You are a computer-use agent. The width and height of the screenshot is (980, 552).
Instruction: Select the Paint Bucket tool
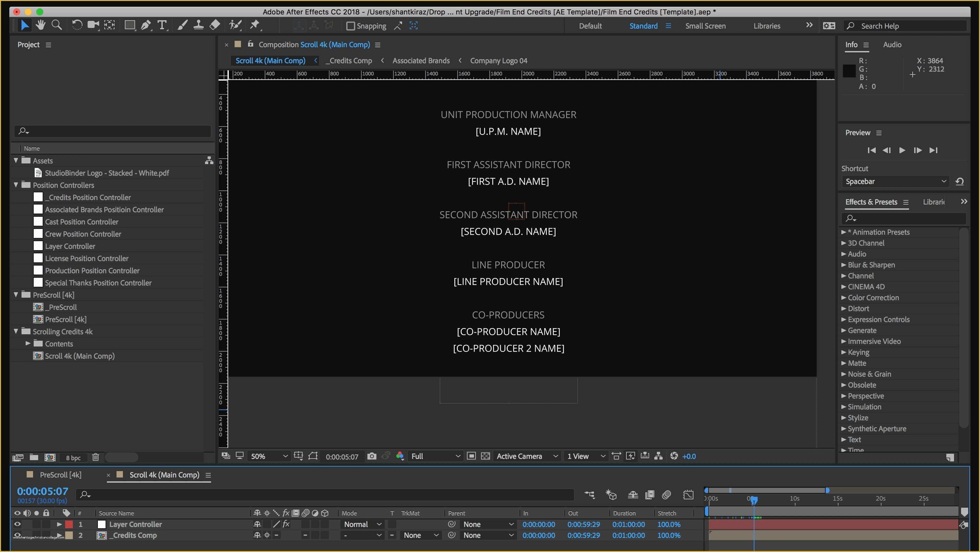[215, 25]
